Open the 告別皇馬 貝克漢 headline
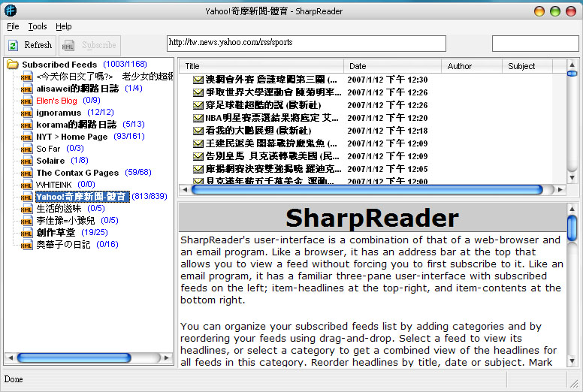This screenshot has width=583, height=392. [272, 156]
